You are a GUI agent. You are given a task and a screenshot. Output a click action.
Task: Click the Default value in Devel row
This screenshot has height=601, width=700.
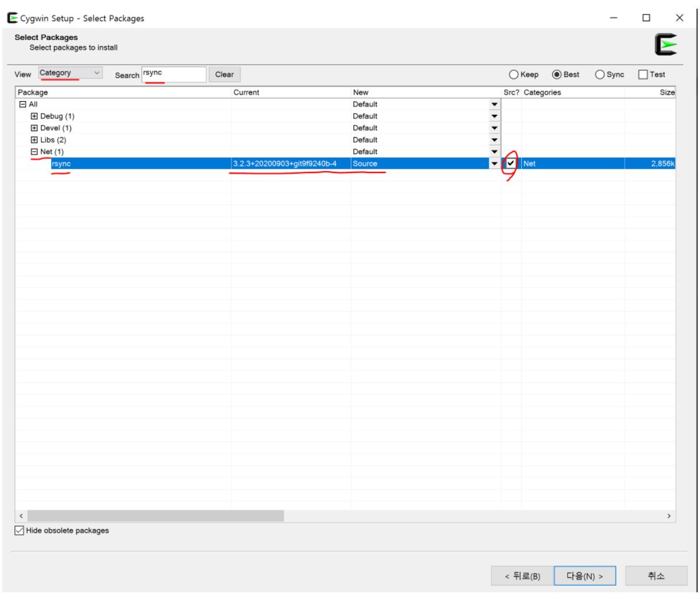pyautogui.click(x=365, y=128)
